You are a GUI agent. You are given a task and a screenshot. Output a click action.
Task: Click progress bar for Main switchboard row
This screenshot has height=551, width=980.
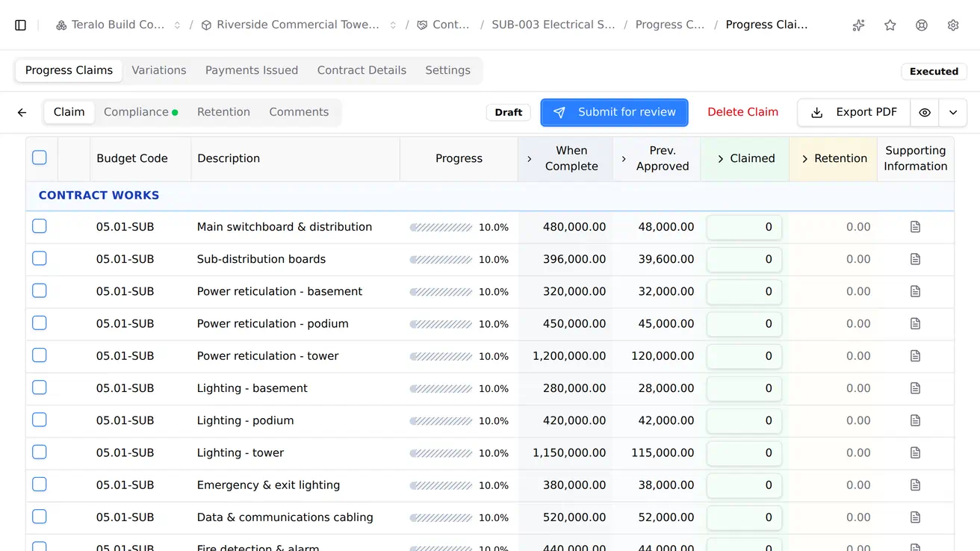pos(441,228)
